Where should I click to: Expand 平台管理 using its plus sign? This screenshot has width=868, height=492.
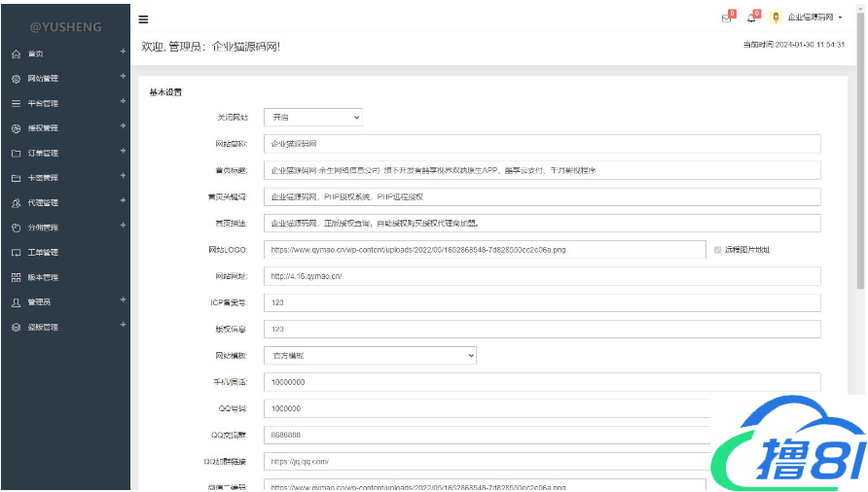point(123,101)
